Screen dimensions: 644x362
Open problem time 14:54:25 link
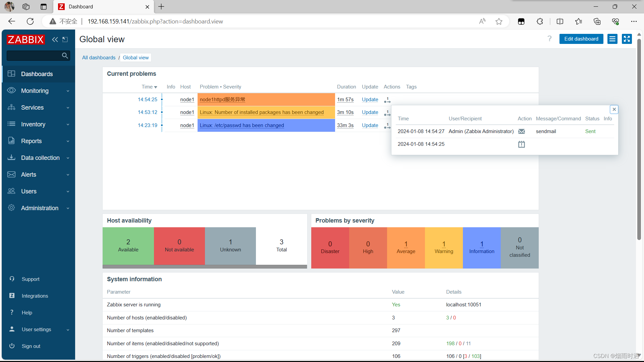click(x=147, y=100)
